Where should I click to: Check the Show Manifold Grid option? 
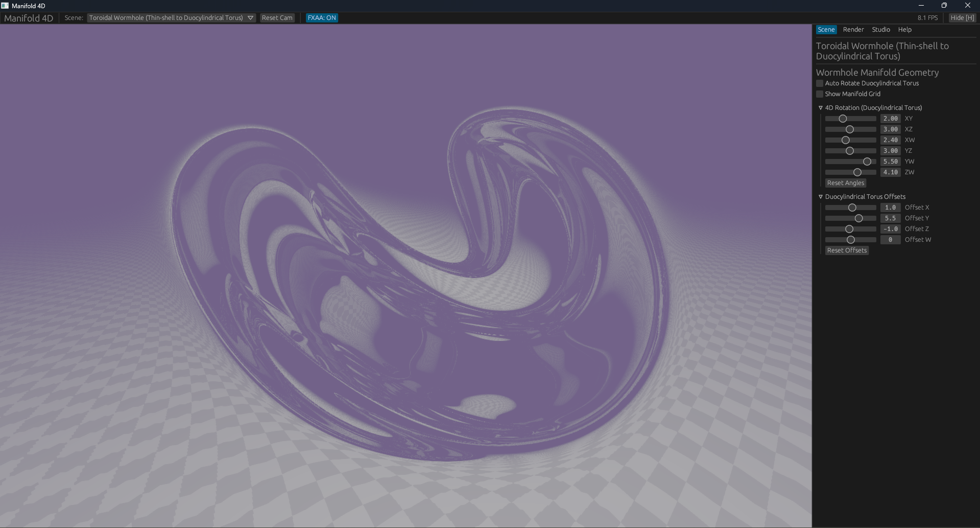(x=820, y=94)
